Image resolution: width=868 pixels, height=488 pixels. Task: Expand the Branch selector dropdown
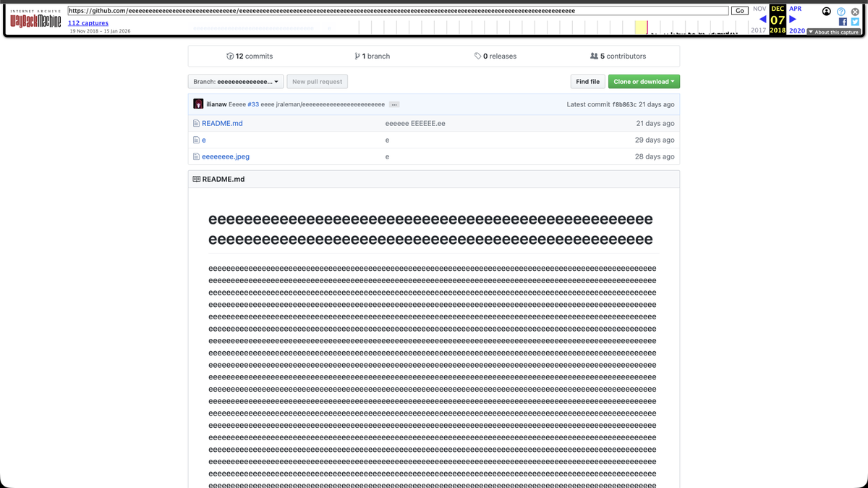click(236, 82)
